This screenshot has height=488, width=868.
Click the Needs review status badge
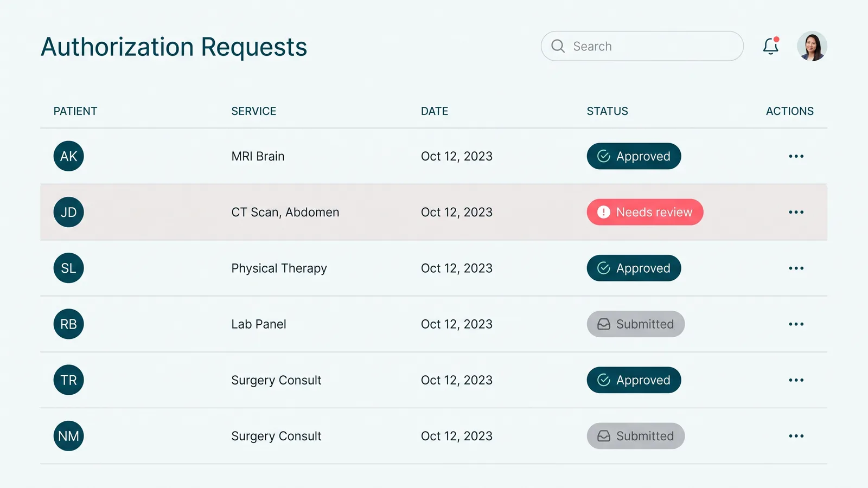pyautogui.click(x=645, y=212)
